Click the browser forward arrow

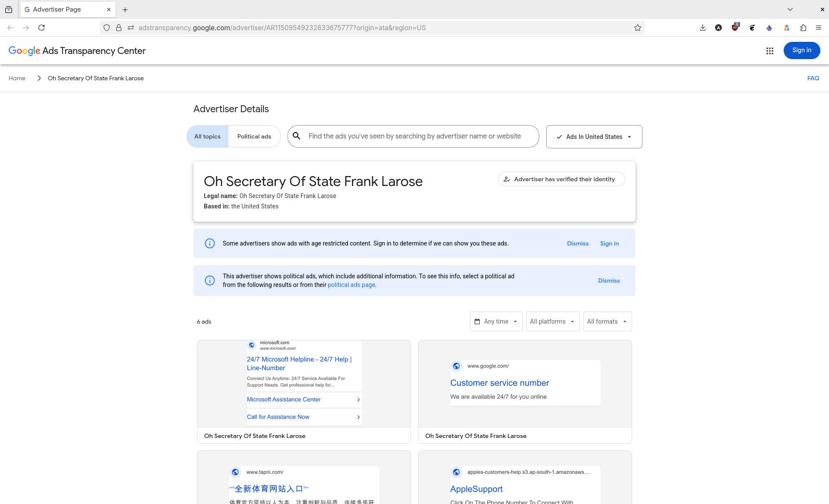[26, 28]
